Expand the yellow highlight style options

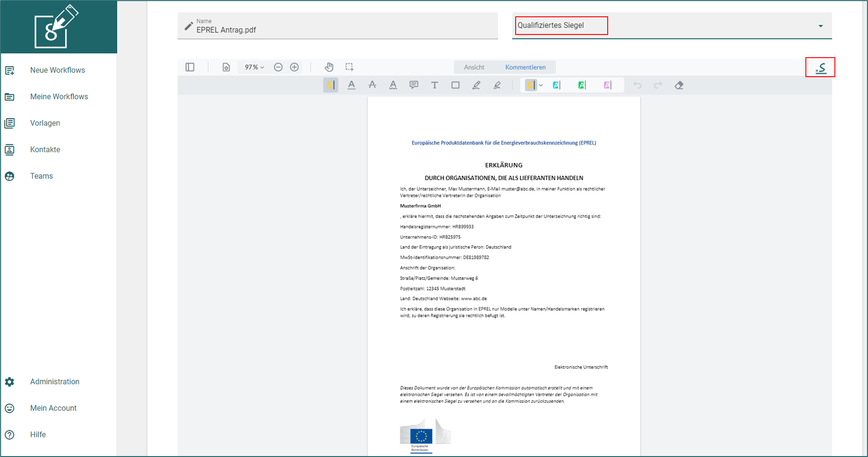541,85
